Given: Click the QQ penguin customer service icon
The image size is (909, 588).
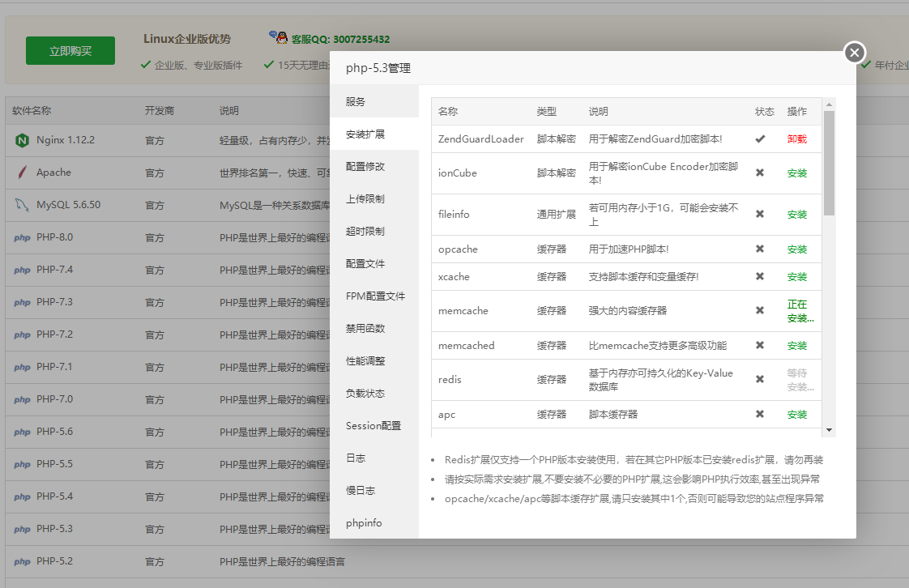Looking at the screenshot, I should click(x=278, y=37).
